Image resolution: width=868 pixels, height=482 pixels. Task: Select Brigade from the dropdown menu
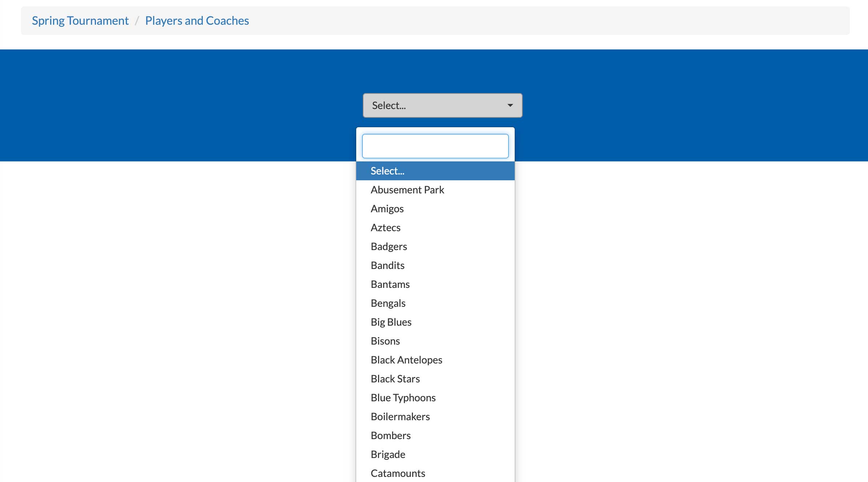[x=387, y=454]
